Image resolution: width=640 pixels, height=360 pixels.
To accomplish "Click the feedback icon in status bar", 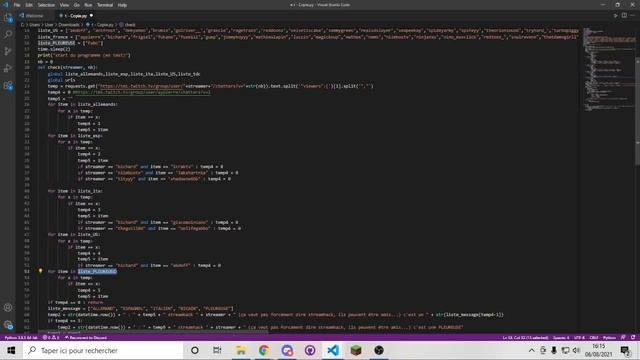I will [x=623, y=338].
